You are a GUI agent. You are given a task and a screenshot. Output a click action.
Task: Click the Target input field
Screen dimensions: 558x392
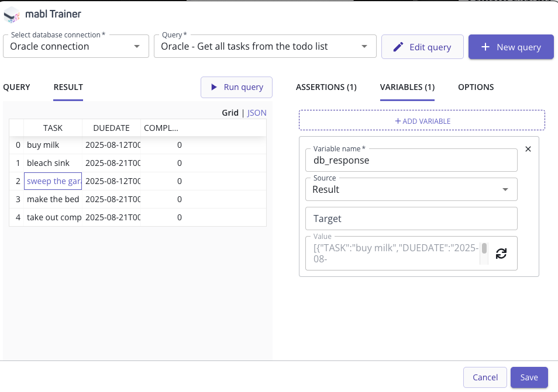pos(411,218)
